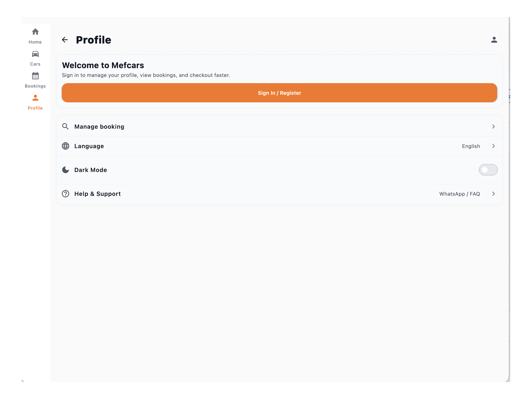
Task: Click the globe icon beside Language
Action: point(65,146)
